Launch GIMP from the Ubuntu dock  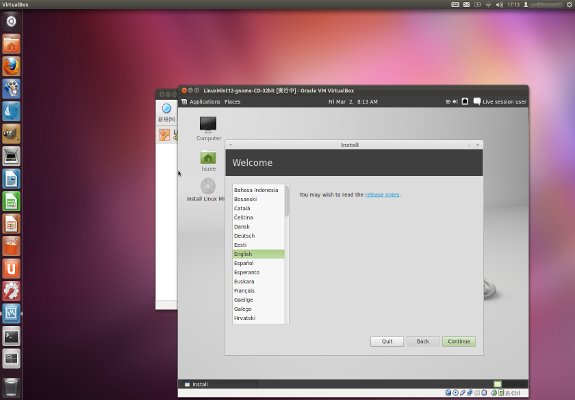(x=11, y=133)
